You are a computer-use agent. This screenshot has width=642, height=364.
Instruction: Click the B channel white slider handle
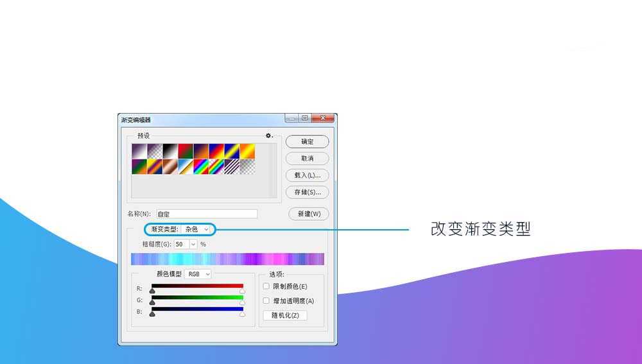coord(243,314)
